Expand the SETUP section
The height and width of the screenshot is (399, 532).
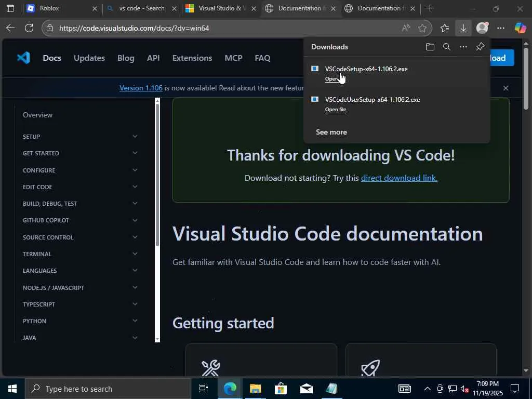pyautogui.click(x=135, y=137)
